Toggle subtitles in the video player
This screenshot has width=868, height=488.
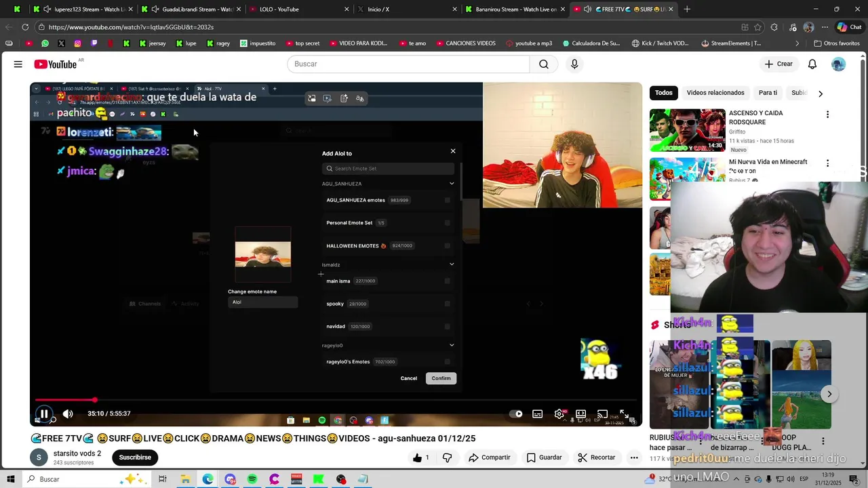(538, 414)
